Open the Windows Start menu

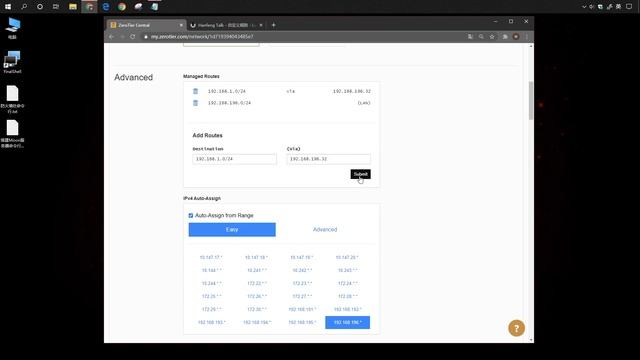pos(8,7)
